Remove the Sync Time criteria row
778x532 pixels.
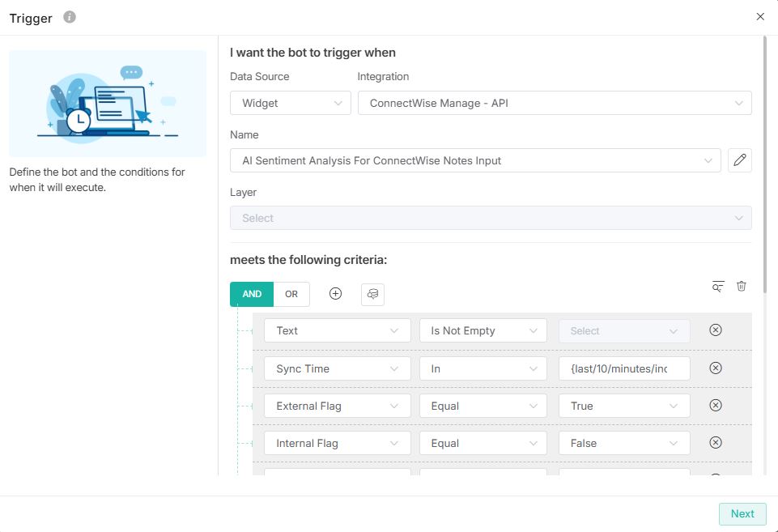715,368
